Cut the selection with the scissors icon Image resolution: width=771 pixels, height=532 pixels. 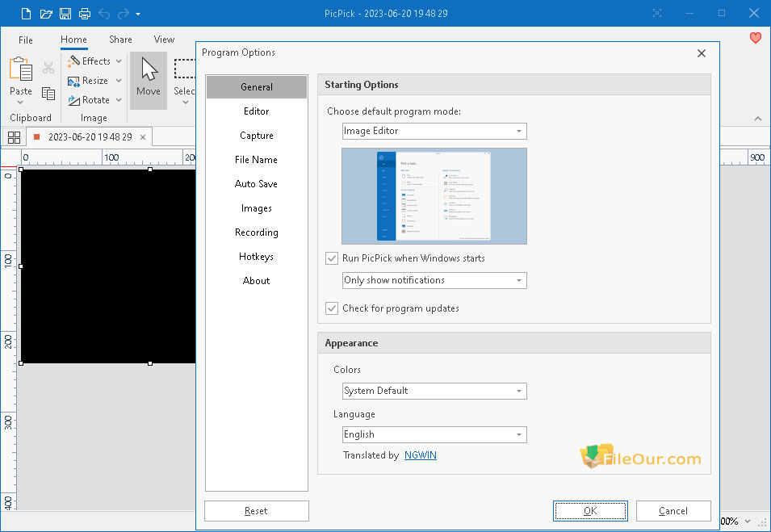[x=48, y=68]
